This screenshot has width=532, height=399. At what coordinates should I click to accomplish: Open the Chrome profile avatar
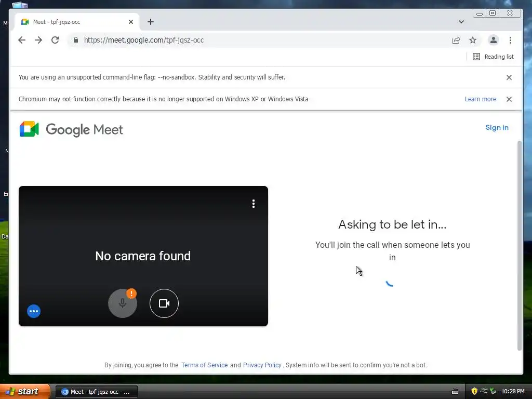pyautogui.click(x=494, y=40)
